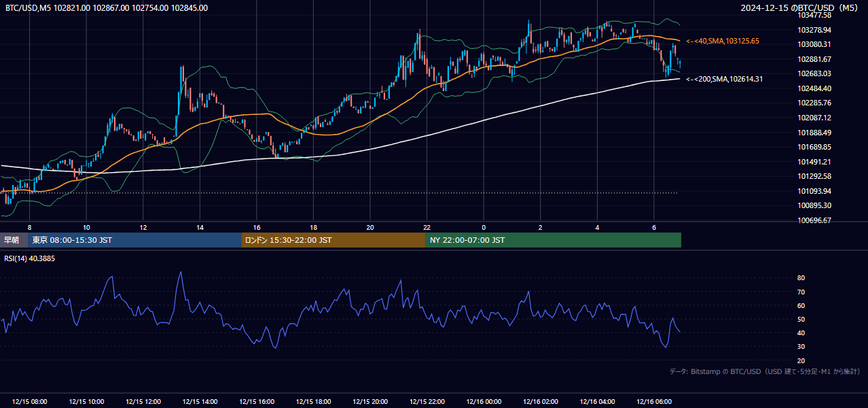Click bottom time label 12/15 20:00
Viewport: 868px width, 408px height.
pyautogui.click(x=370, y=401)
